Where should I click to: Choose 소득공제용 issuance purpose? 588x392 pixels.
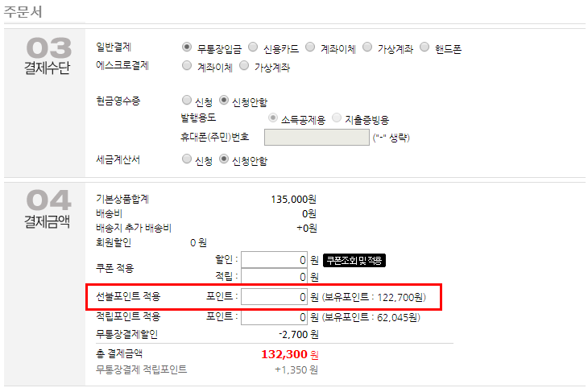[271, 118]
